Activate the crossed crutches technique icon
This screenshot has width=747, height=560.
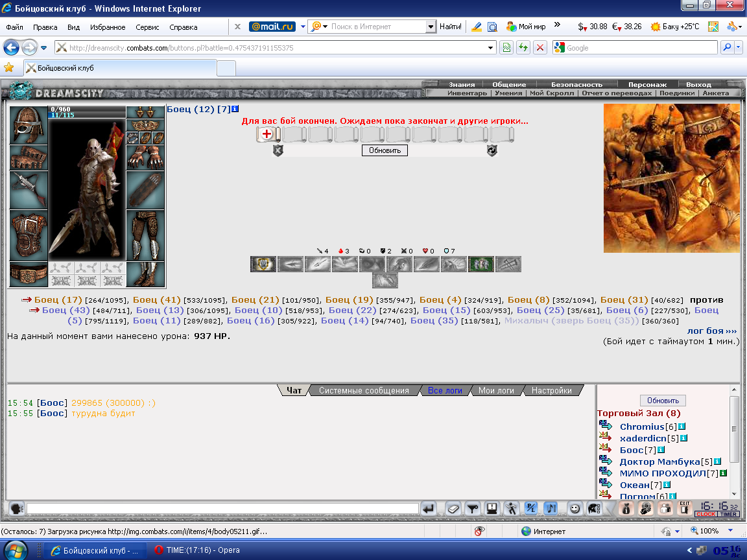click(x=508, y=264)
